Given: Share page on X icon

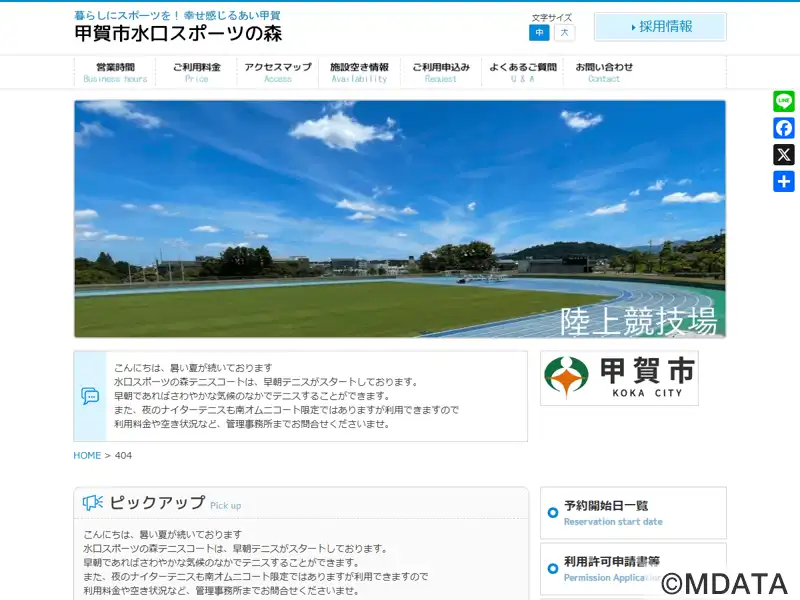Looking at the screenshot, I should pyautogui.click(x=784, y=155).
